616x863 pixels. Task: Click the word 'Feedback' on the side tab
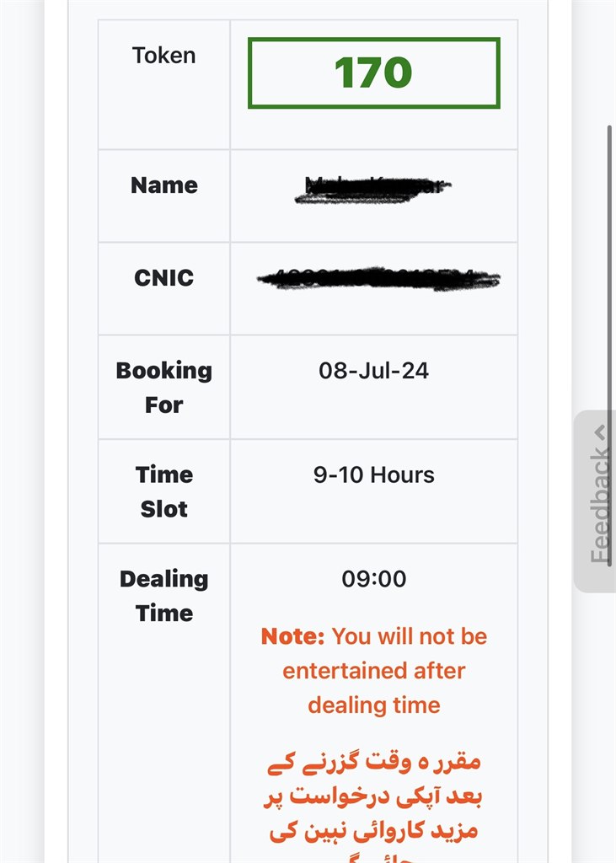[599, 506]
